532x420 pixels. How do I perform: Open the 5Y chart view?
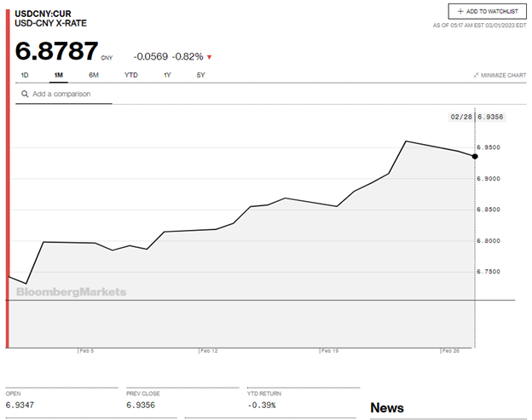point(200,75)
